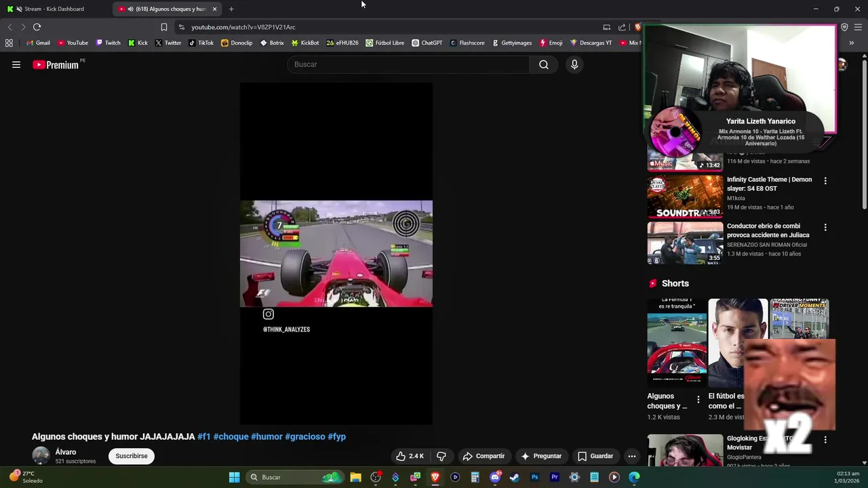
Task: Open options for the Glogloking video
Action: pos(825,440)
